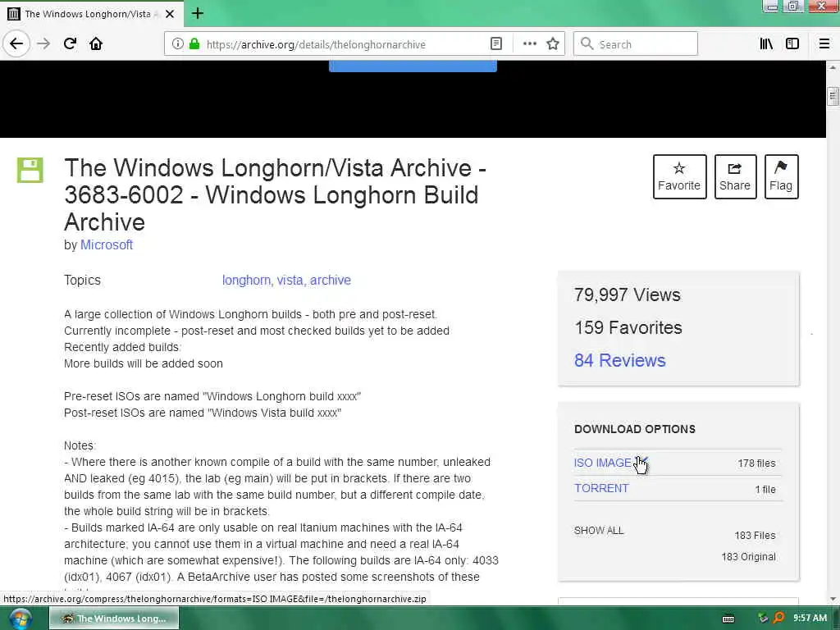
Task: Select the Firefox taskbar window button
Action: tap(114, 619)
